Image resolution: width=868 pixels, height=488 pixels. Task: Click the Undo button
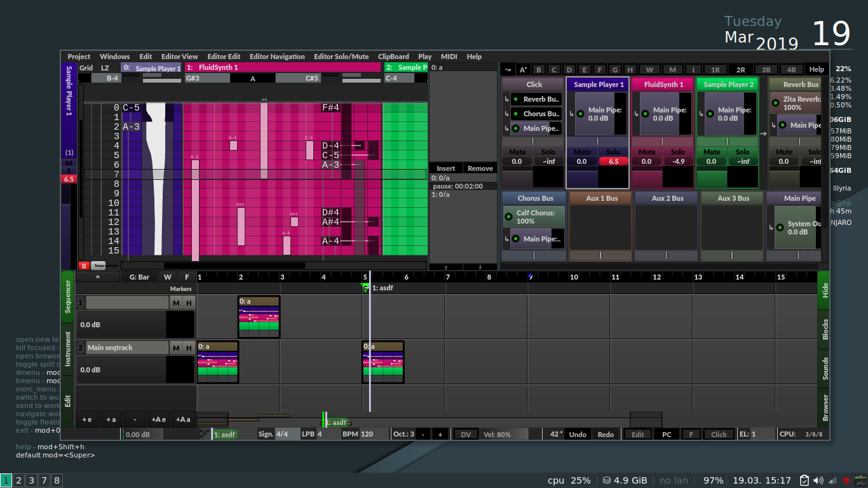click(578, 434)
